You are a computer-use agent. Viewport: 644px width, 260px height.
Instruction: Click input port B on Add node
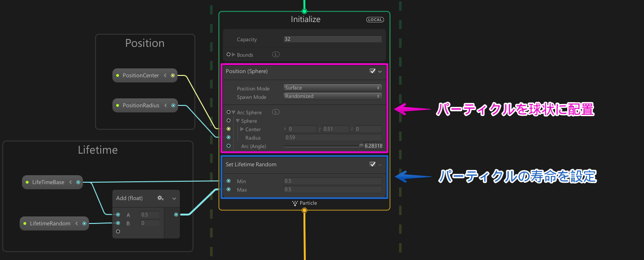coord(118,223)
